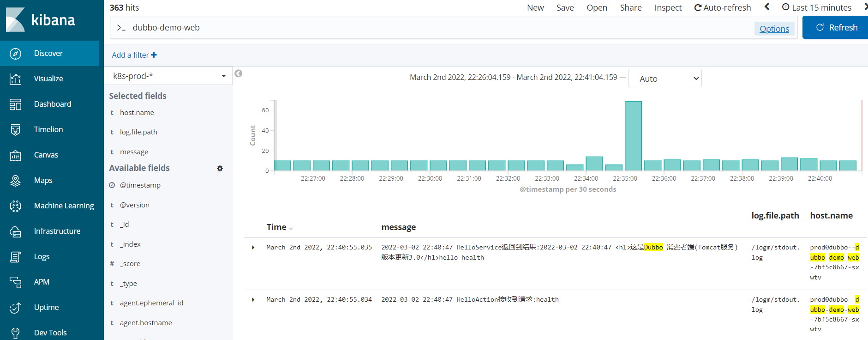Open the Dashboard icon
The image size is (868, 340).
[15, 104]
